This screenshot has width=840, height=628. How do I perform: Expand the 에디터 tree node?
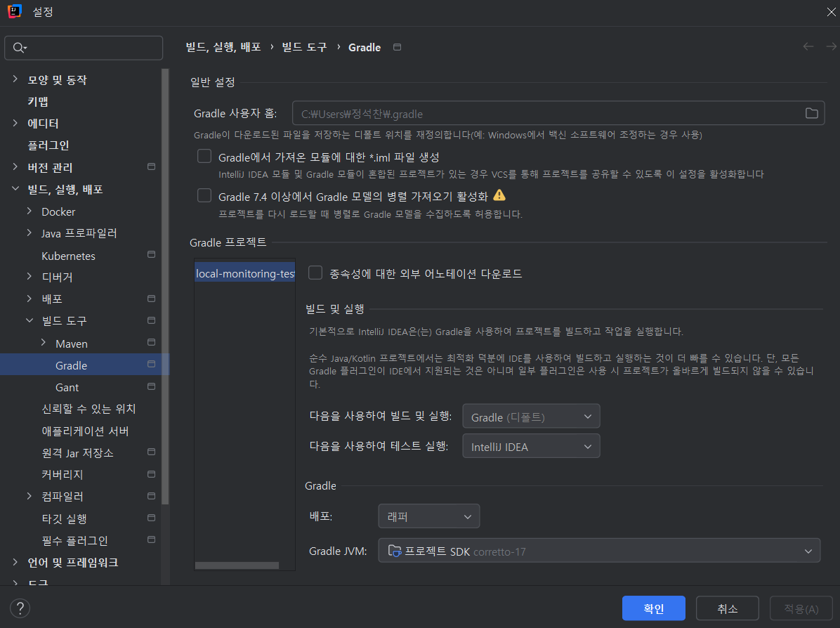click(15, 123)
